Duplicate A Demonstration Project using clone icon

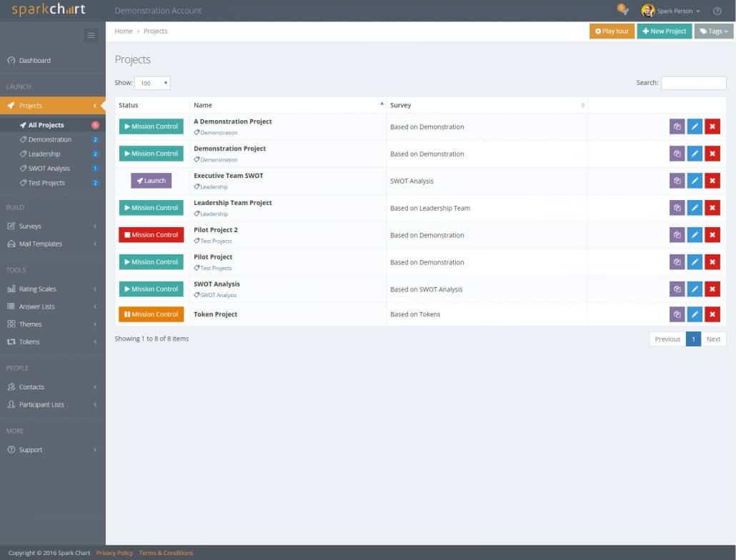677,126
